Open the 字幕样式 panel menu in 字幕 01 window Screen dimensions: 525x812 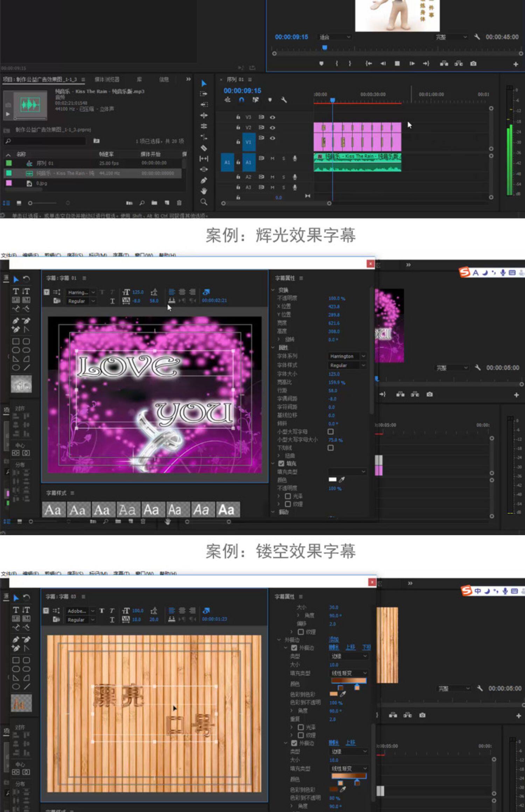[x=72, y=493]
